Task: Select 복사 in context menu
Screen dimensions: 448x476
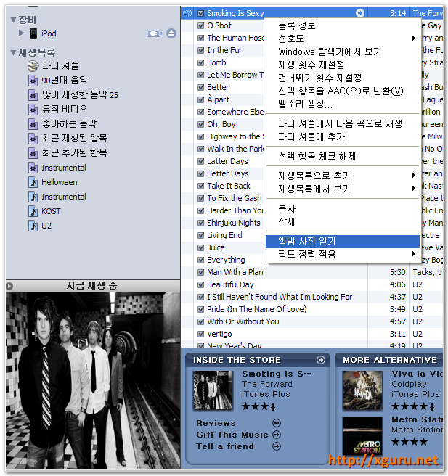Action: pyautogui.click(x=342, y=208)
